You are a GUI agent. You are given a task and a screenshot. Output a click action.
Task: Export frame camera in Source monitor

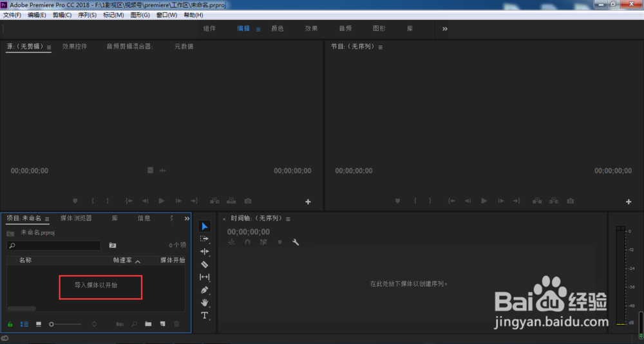pos(248,201)
